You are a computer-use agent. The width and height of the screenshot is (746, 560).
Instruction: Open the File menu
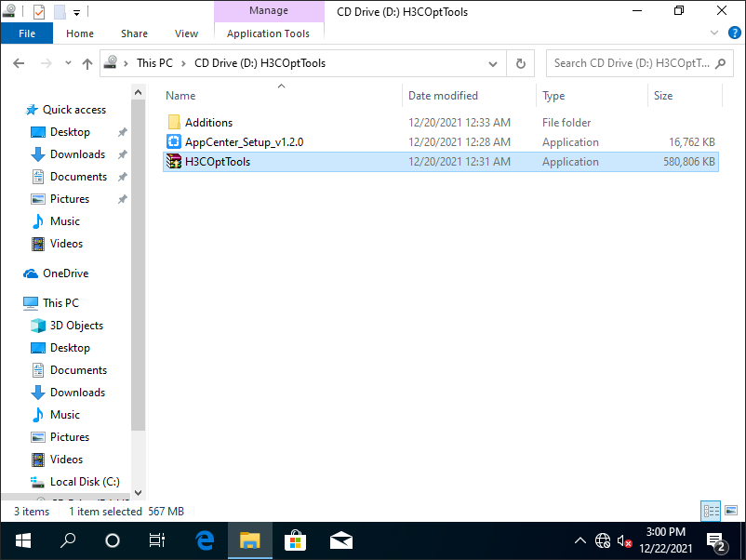point(27,33)
